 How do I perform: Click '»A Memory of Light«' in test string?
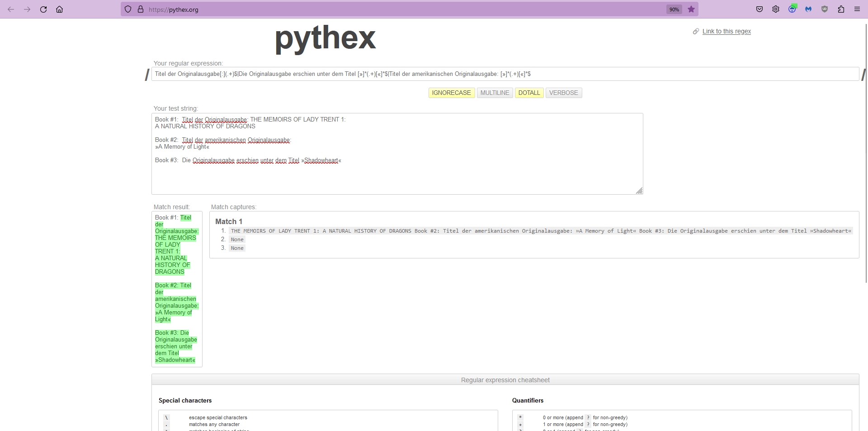(x=182, y=147)
